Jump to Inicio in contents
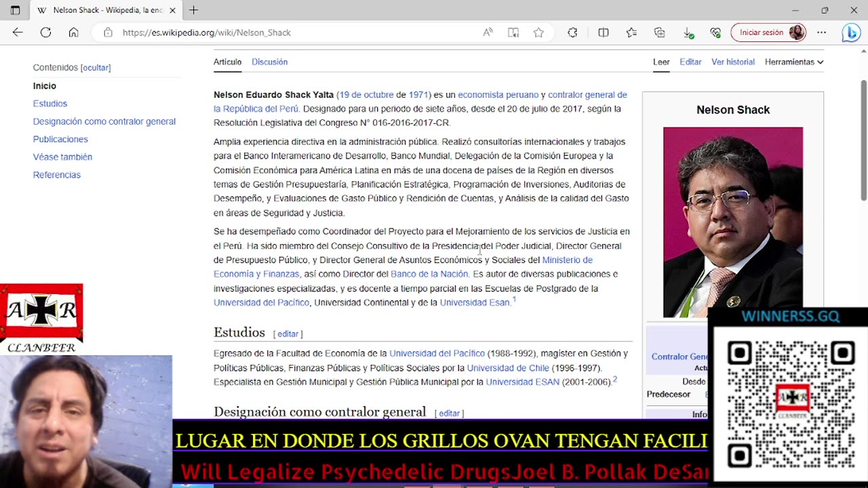868x488 pixels. [x=45, y=86]
